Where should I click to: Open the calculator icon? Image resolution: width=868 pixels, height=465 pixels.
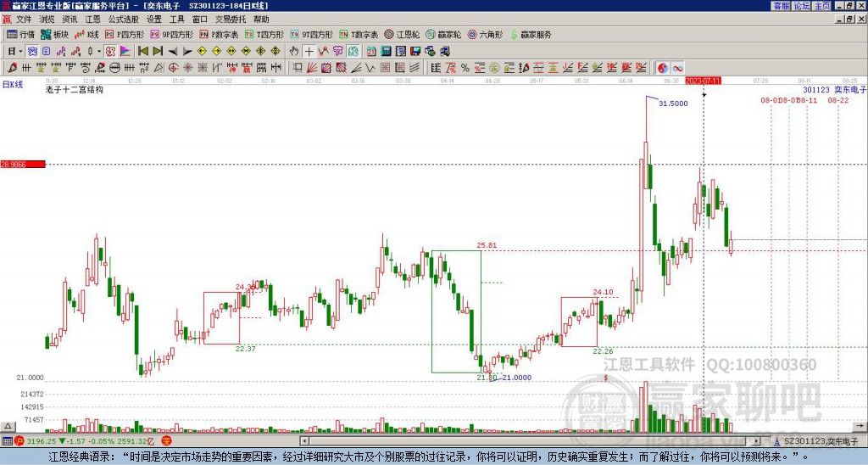(386, 51)
